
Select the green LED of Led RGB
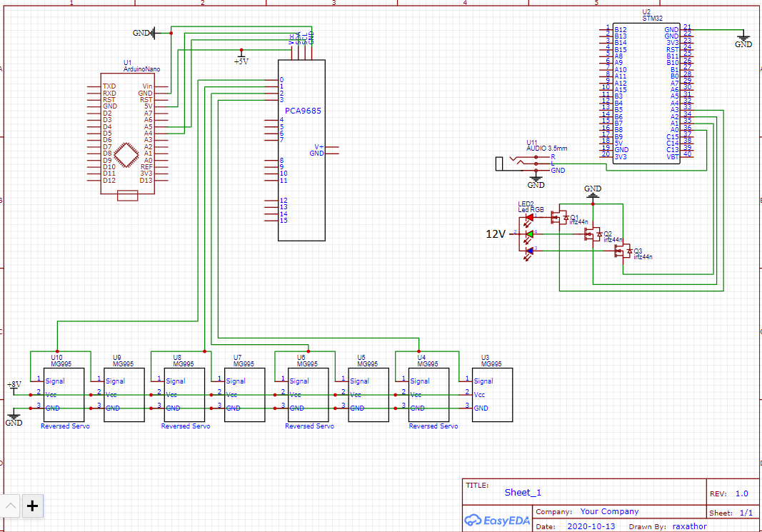[x=529, y=234]
